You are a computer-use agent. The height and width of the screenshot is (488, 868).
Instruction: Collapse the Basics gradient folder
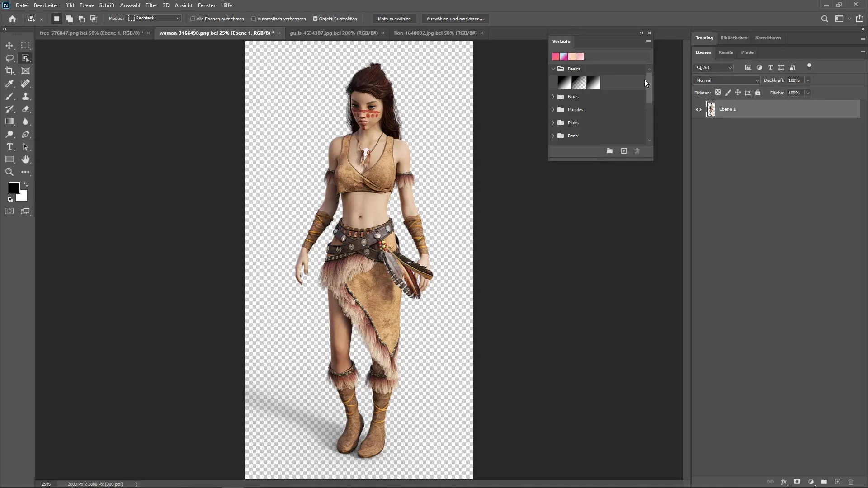pos(553,69)
